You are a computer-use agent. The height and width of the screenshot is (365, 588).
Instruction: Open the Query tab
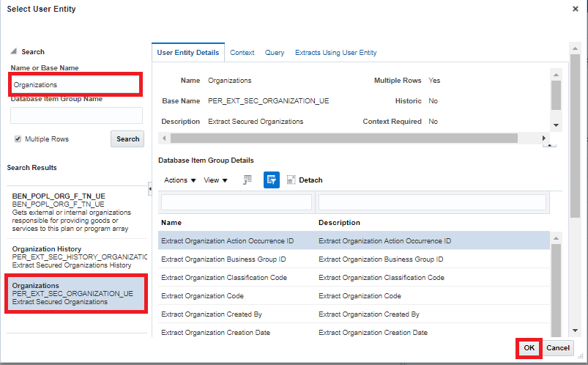click(x=275, y=53)
